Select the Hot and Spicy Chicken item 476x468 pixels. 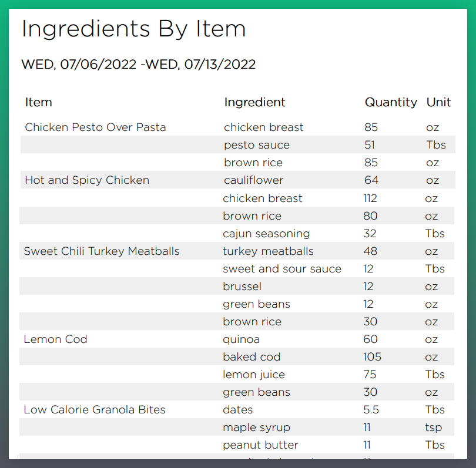pos(87,180)
